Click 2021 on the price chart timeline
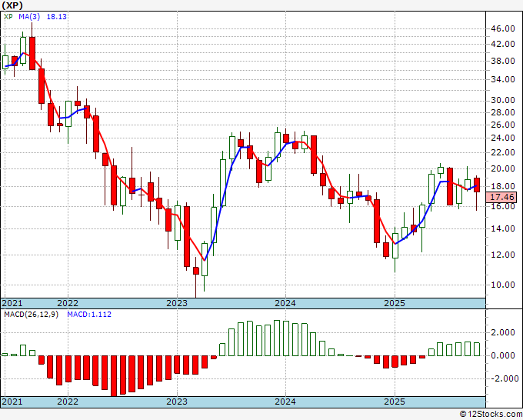 [12, 303]
